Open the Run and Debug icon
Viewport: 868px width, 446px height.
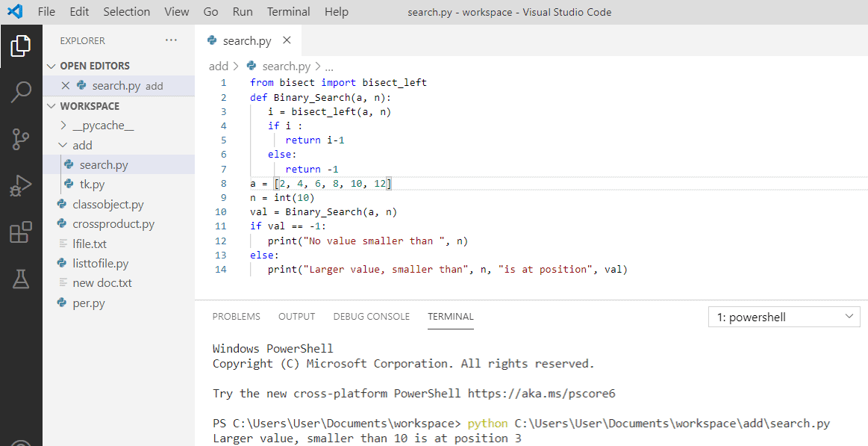20,185
